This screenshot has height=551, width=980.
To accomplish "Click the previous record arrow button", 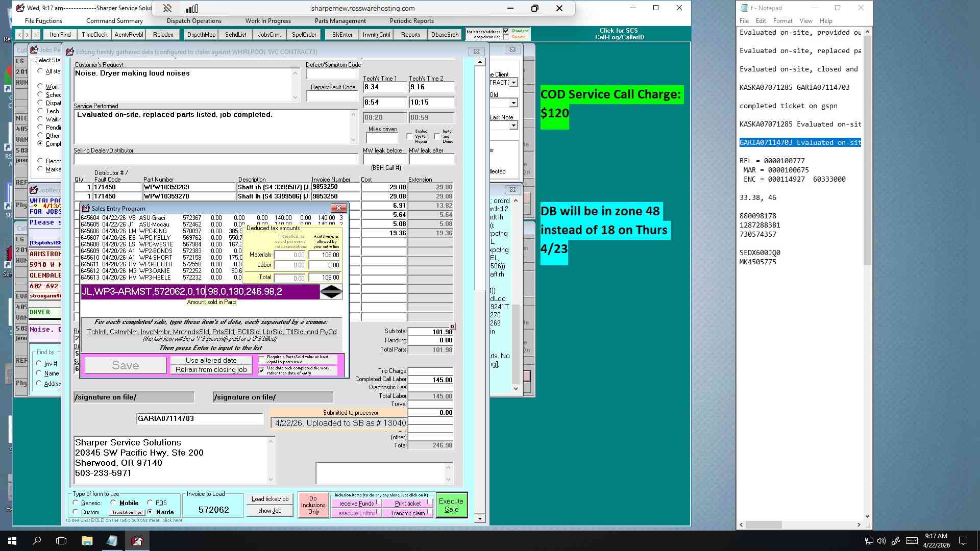I will coord(19,35).
